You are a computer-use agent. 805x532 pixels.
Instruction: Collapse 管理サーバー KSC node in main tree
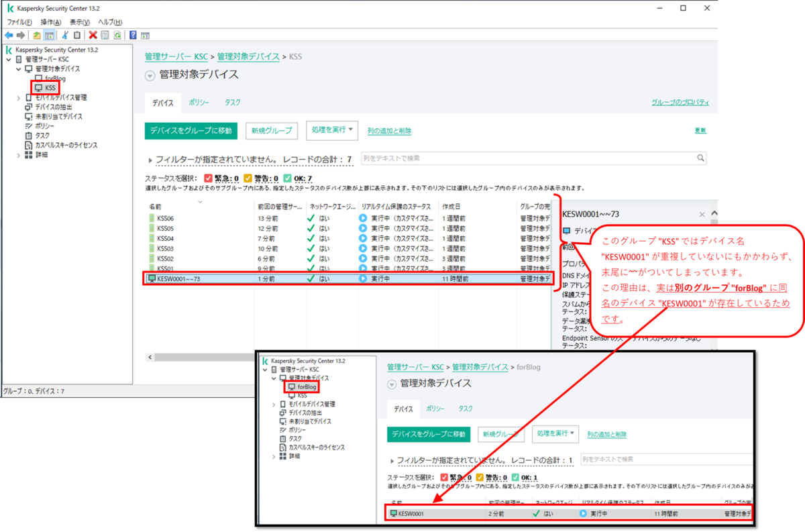8,60
